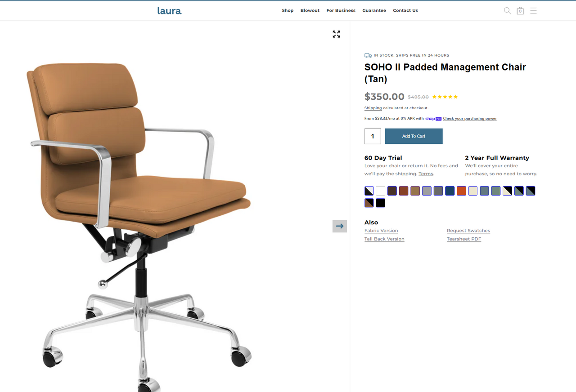Screen dimensions: 576x392
Task: Expand product image to fullscreen
Action: (x=336, y=34)
